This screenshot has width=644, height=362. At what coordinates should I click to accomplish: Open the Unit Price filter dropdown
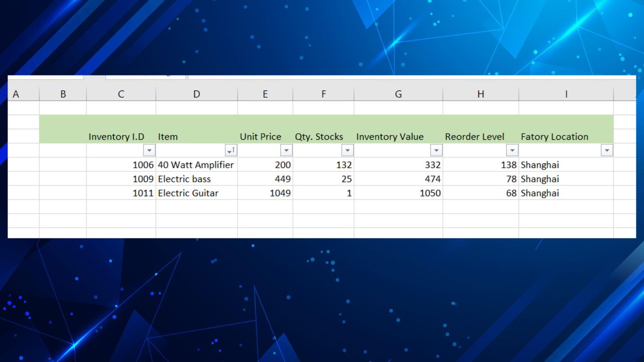pyautogui.click(x=286, y=150)
